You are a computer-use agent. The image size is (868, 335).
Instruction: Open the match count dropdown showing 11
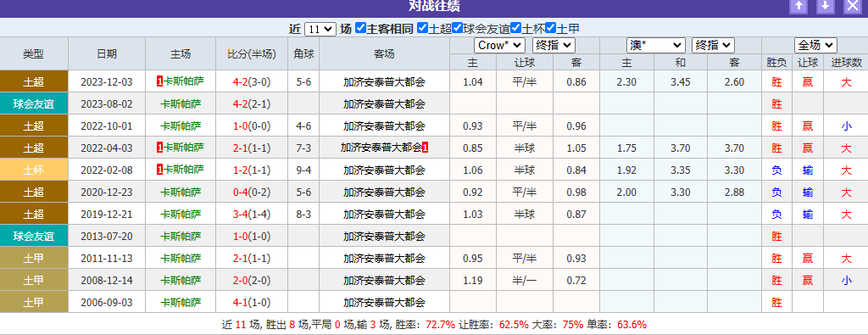pyautogui.click(x=320, y=29)
